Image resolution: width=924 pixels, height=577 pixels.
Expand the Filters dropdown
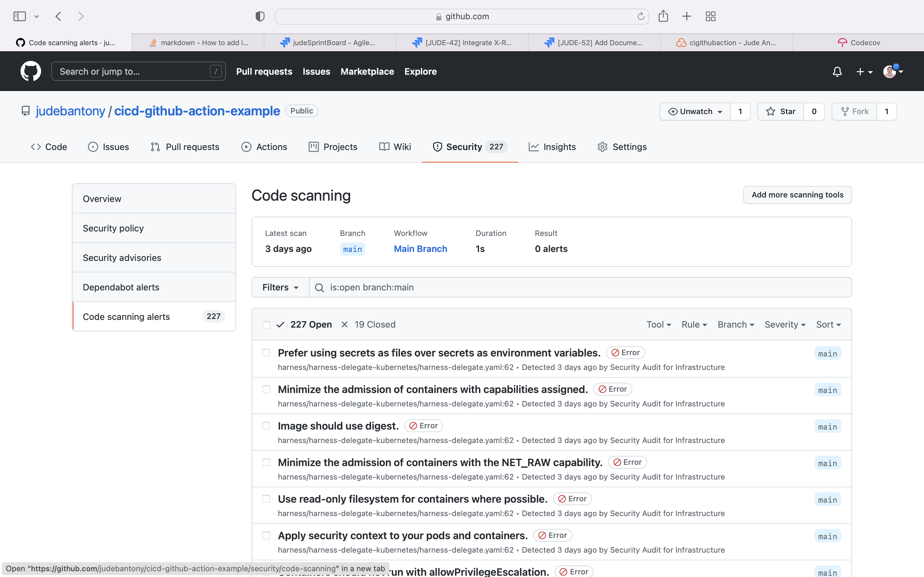[x=280, y=287]
